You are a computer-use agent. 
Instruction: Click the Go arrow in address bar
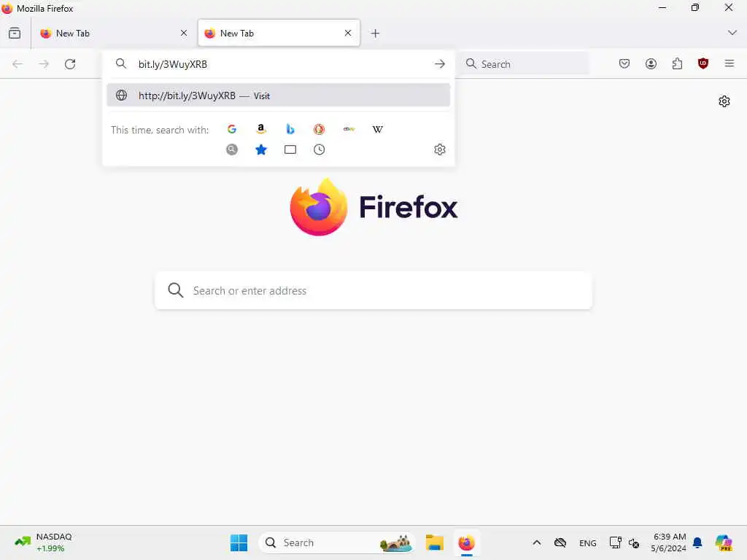[440, 64]
